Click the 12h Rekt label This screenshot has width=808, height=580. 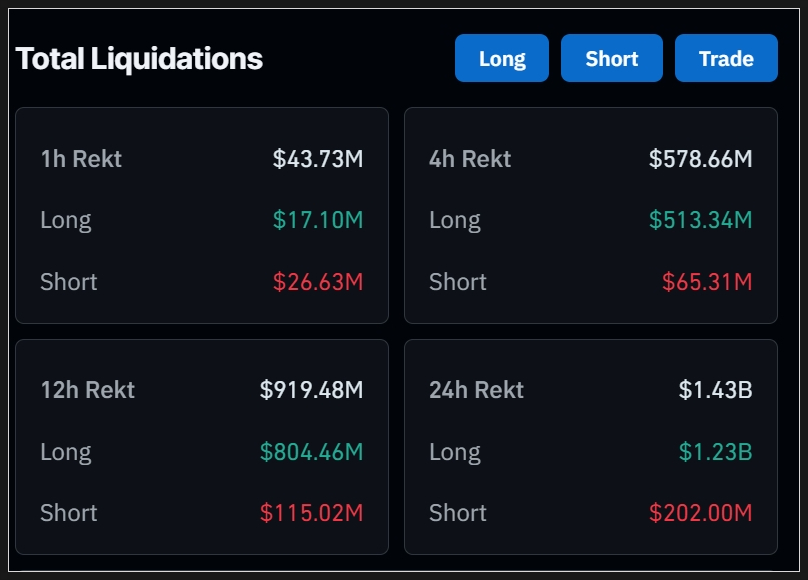pos(87,390)
